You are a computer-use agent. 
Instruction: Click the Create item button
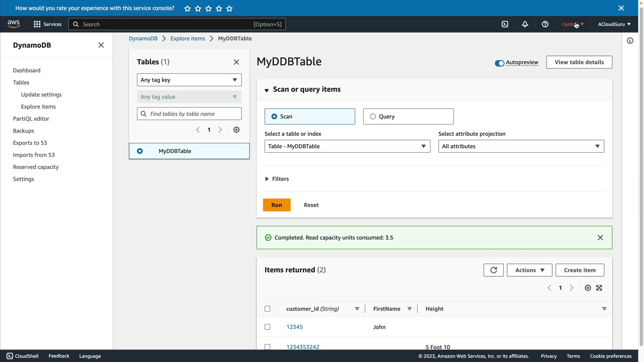pyautogui.click(x=580, y=270)
